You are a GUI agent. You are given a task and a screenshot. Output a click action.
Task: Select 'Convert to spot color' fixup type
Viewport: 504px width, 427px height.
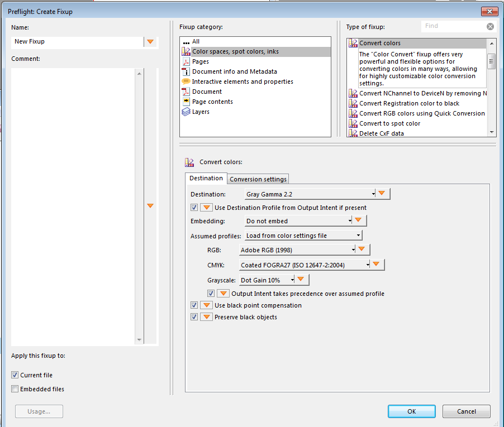(x=389, y=123)
